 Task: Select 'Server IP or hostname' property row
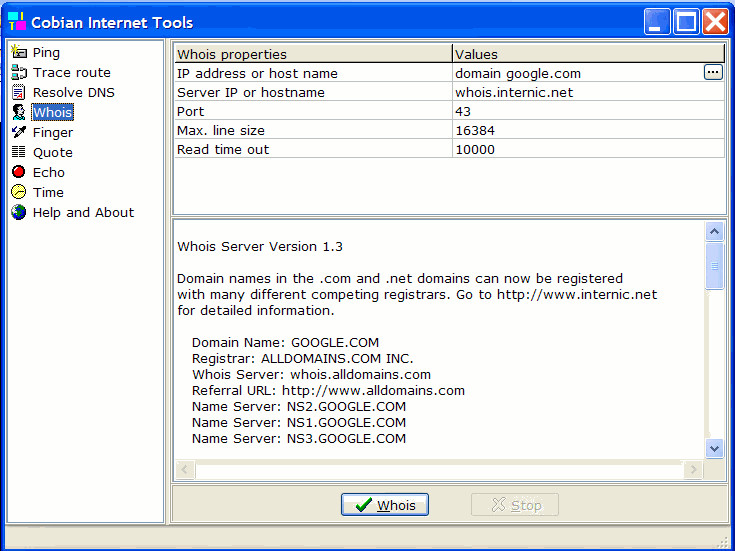(313, 92)
